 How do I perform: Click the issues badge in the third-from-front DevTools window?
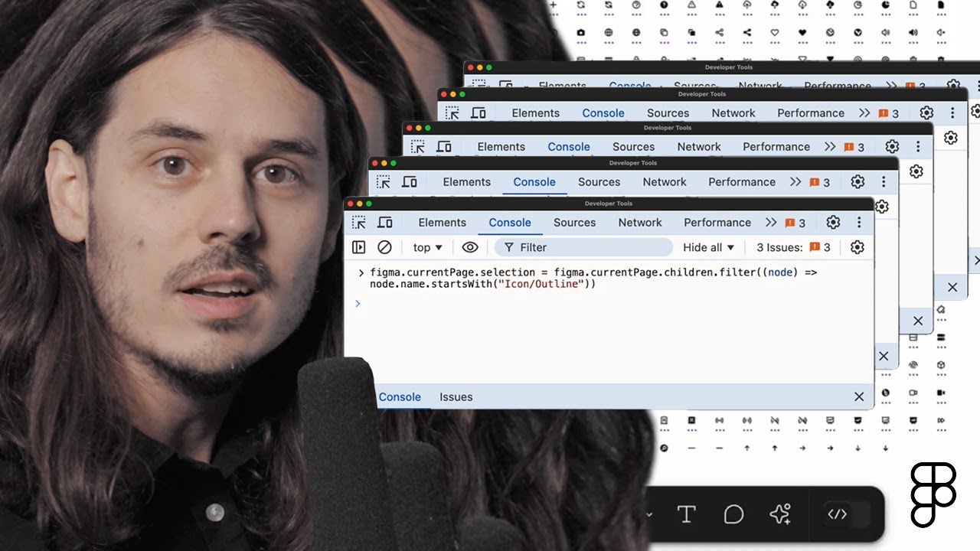854,148
